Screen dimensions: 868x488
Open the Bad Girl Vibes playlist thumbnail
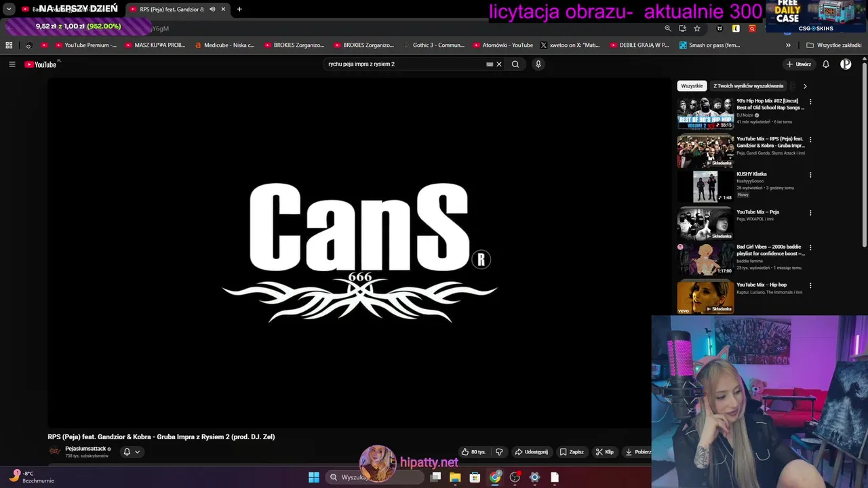click(705, 259)
